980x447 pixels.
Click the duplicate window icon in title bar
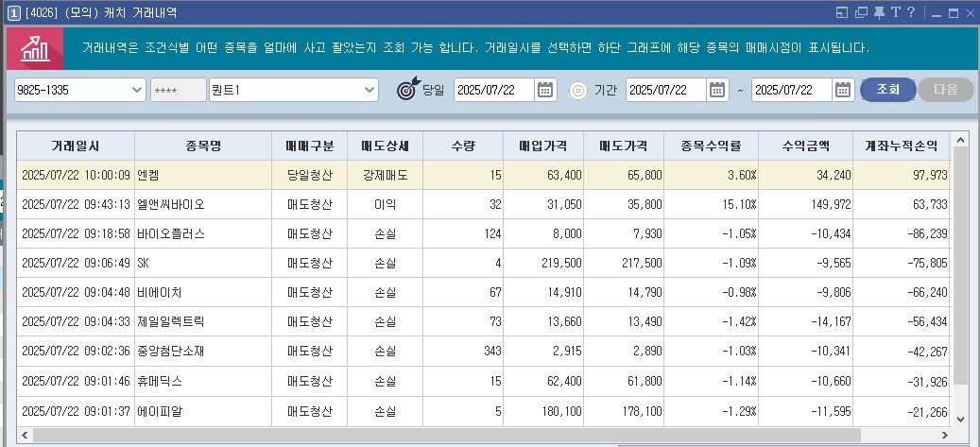click(x=861, y=12)
